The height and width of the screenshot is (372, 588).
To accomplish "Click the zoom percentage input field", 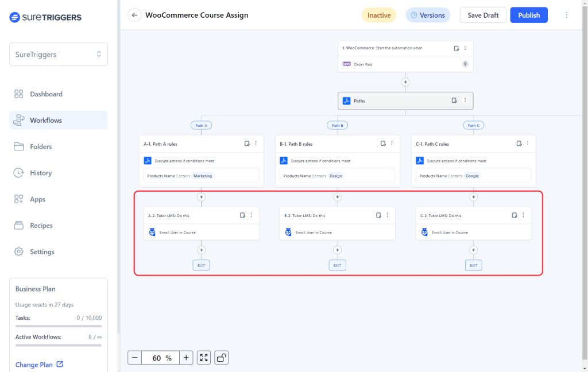I will coord(160,358).
